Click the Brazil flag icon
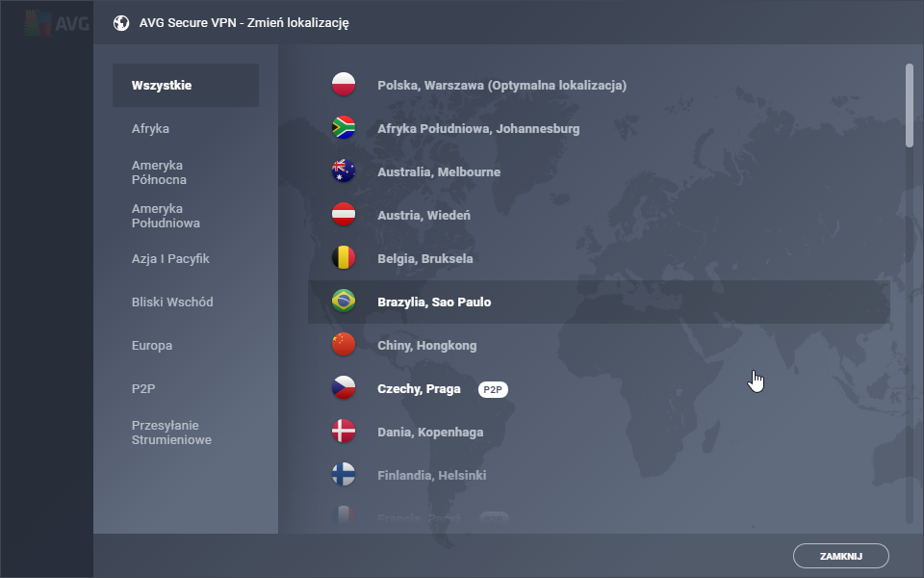924x578 pixels. [x=344, y=302]
